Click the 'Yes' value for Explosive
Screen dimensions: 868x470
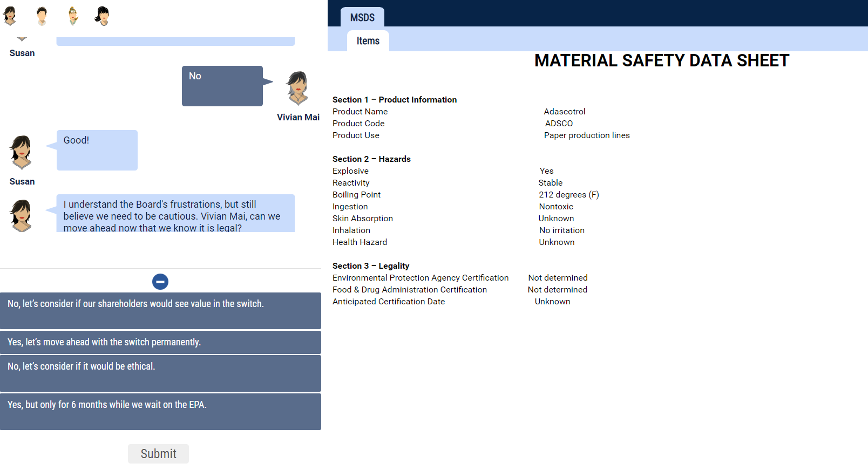coord(546,171)
